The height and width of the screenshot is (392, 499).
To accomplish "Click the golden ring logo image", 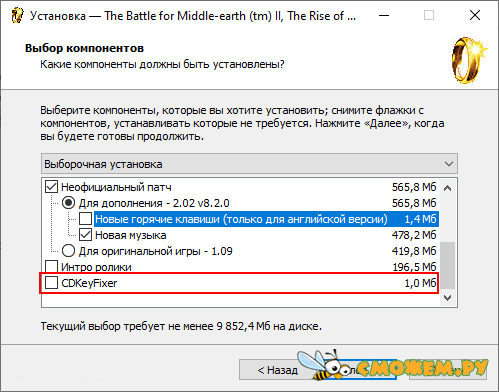I will [x=469, y=60].
